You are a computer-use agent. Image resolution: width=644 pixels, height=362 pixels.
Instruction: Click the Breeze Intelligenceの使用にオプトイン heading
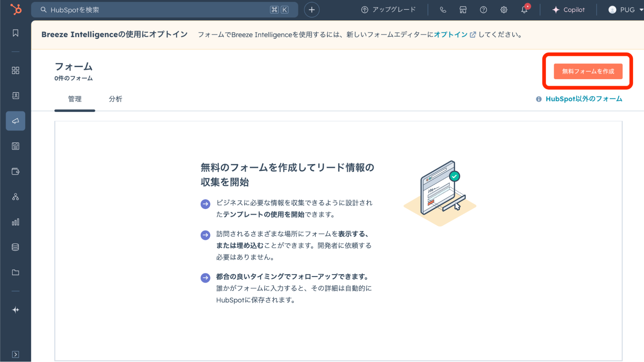click(114, 34)
